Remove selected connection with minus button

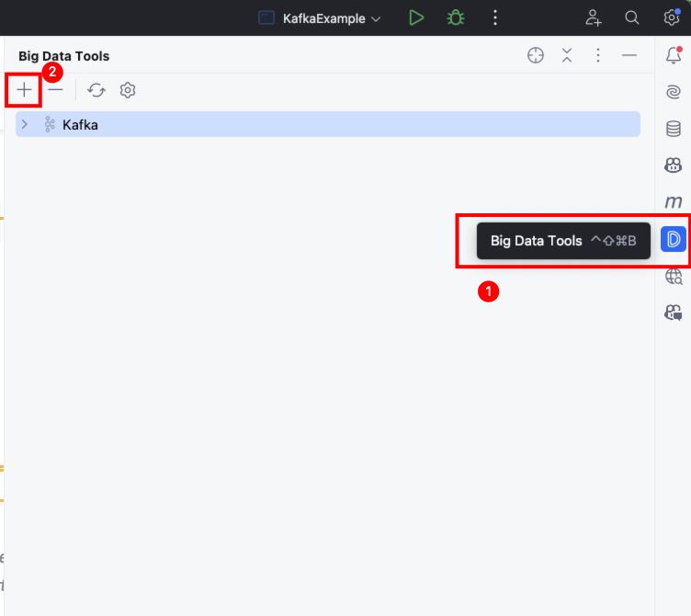(55, 90)
